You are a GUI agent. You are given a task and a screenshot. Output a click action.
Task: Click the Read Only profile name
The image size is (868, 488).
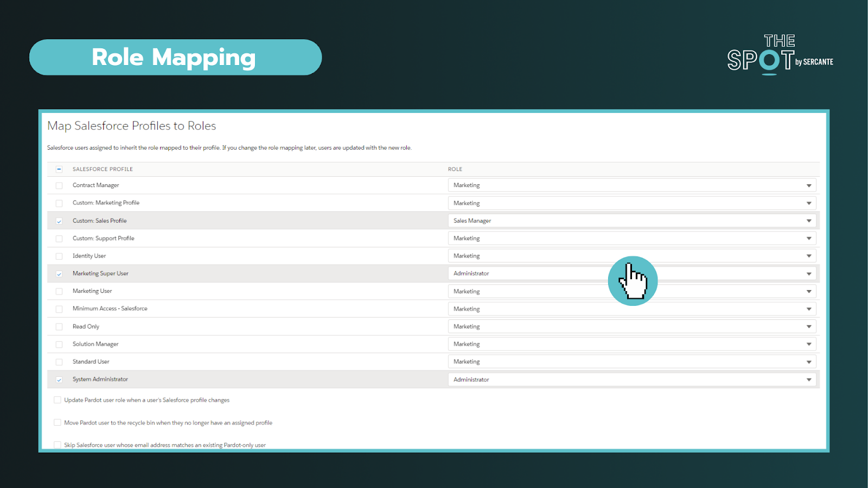(x=86, y=326)
